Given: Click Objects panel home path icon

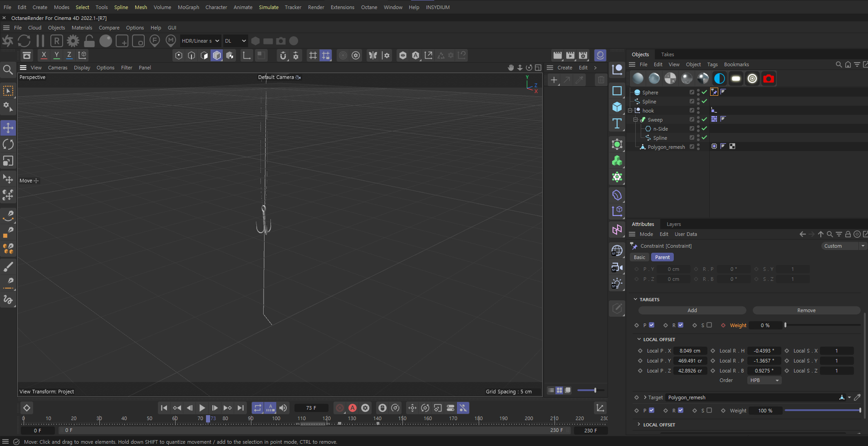Looking at the screenshot, I should [848, 64].
